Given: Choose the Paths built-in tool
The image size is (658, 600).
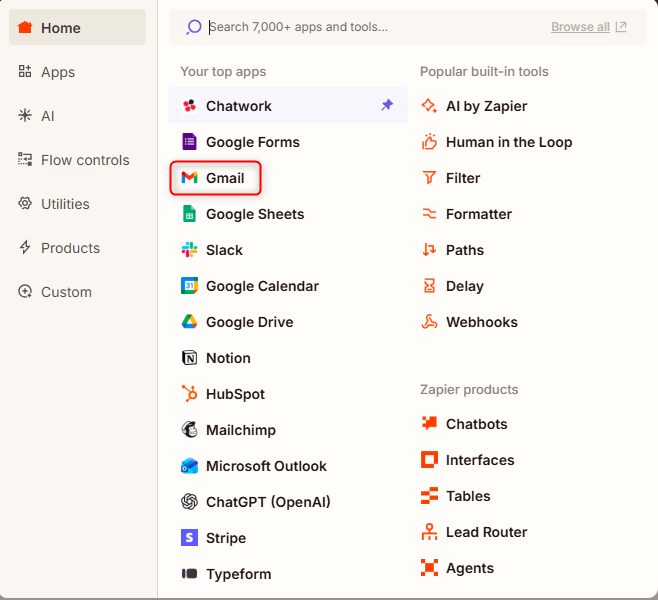Looking at the screenshot, I should (464, 250).
